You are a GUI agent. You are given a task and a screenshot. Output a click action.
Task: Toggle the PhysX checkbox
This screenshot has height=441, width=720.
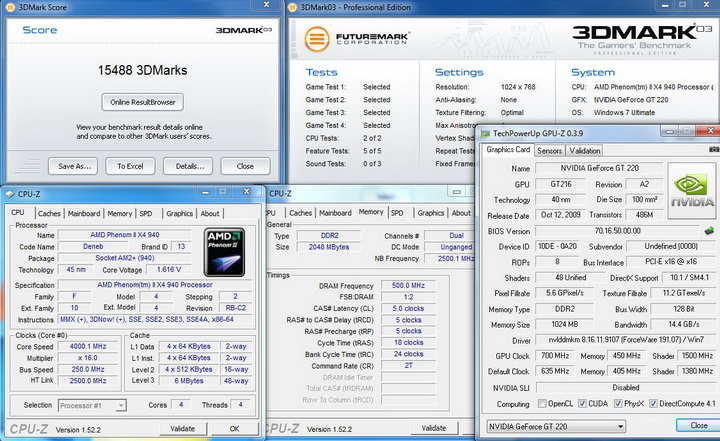618,404
